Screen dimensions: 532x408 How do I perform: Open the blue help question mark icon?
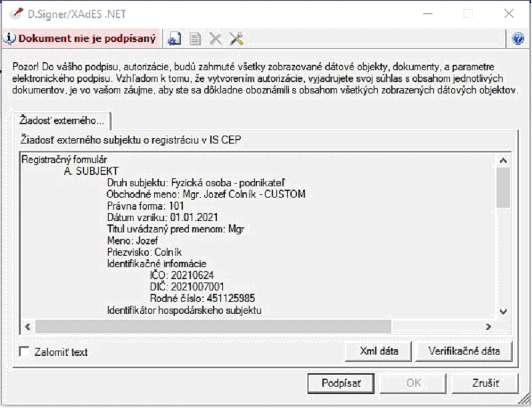pos(518,39)
